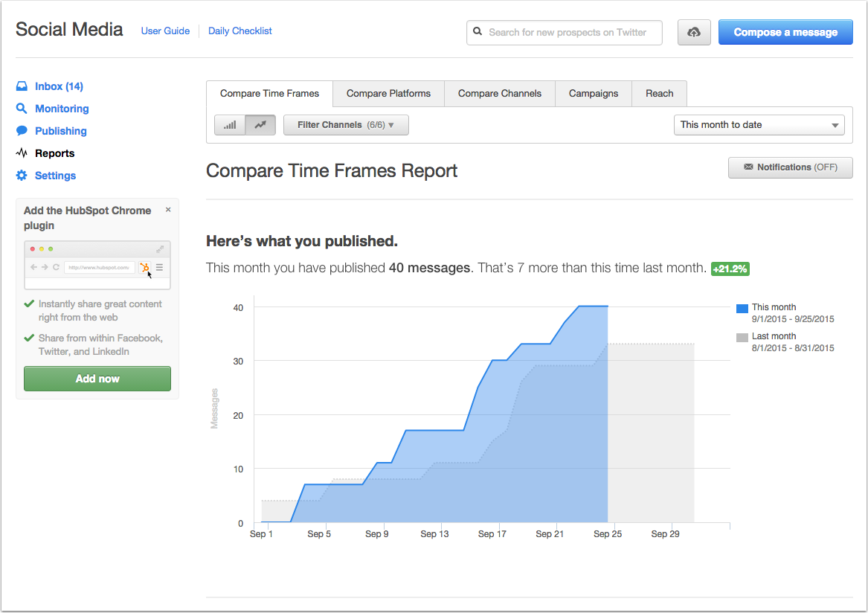Click the plugin browser preview thumbnail
This screenshot has width=868, height=613.
click(x=97, y=266)
